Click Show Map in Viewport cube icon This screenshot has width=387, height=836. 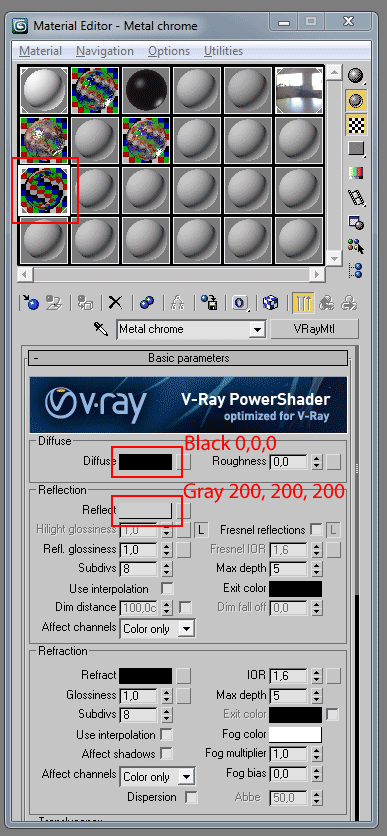(271, 303)
